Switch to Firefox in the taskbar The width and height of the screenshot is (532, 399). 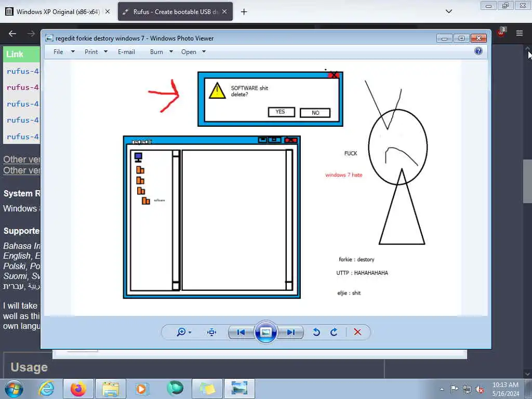coord(78,389)
